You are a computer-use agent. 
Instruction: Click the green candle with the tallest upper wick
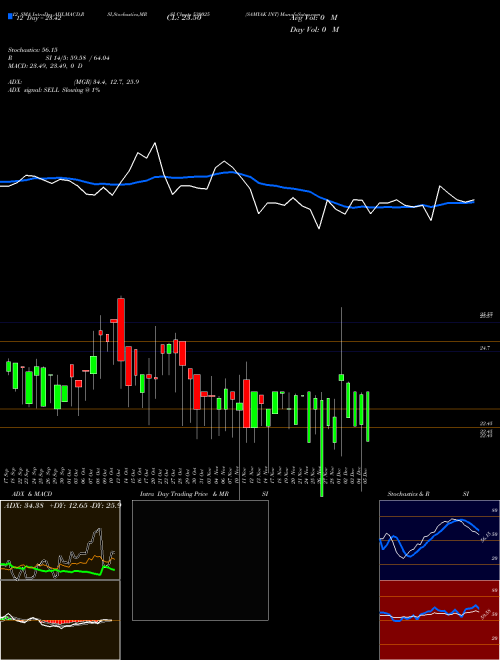[341, 377]
